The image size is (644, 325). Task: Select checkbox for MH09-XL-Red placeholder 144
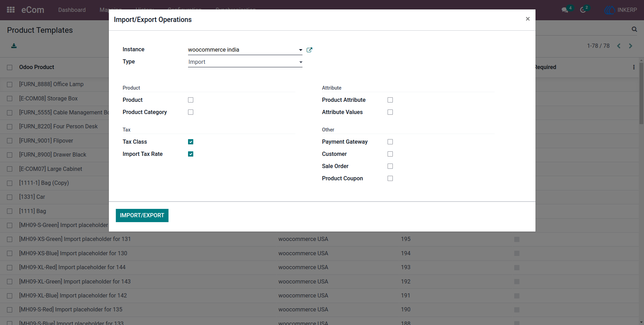coord(10,267)
